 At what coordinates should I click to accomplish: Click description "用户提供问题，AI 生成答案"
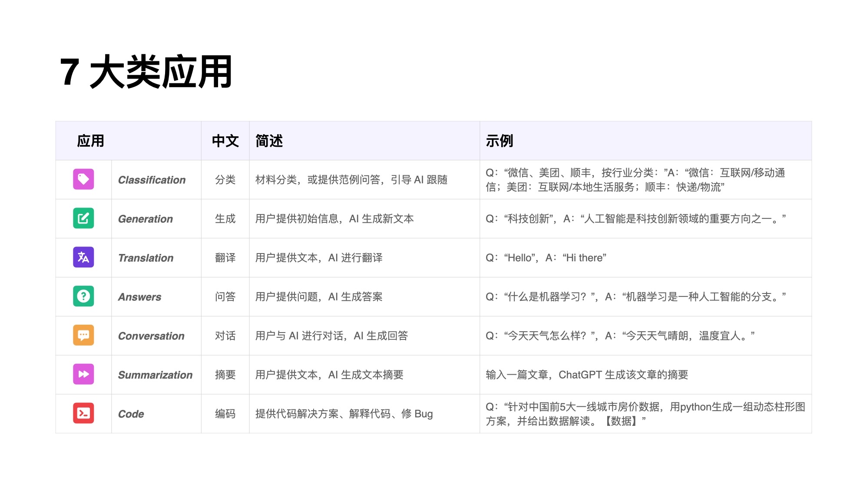point(319,297)
